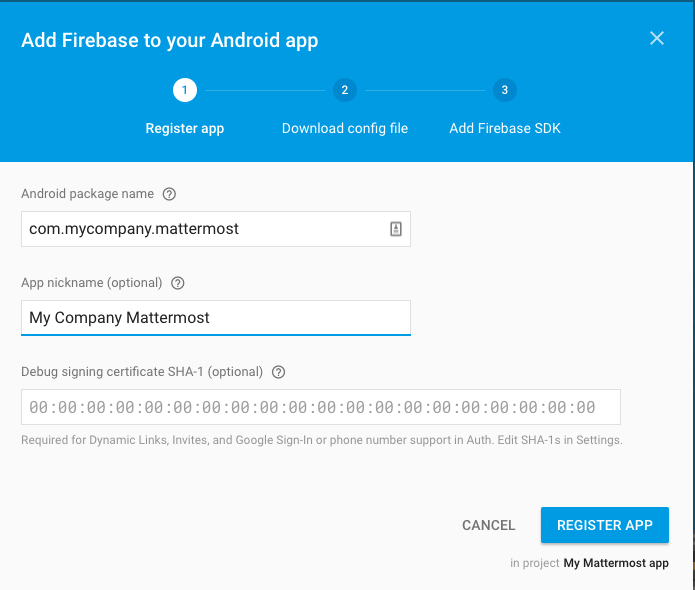Click the Add Firebase to your Android app title

(169, 41)
